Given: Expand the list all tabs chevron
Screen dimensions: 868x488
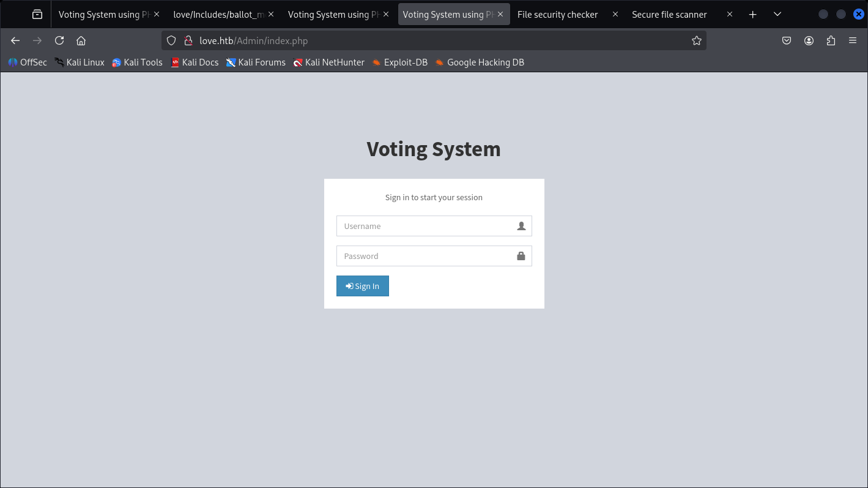Looking at the screenshot, I should [x=777, y=14].
